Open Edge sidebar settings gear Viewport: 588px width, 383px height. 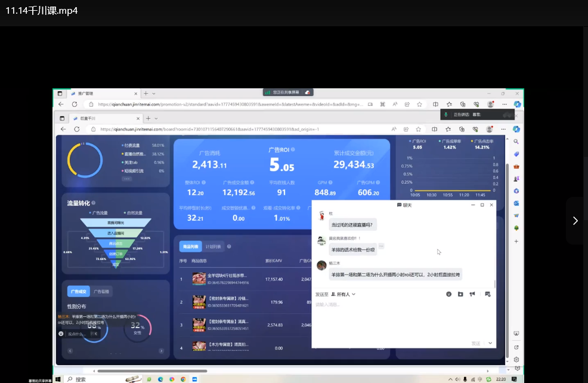[x=516, y=359]
